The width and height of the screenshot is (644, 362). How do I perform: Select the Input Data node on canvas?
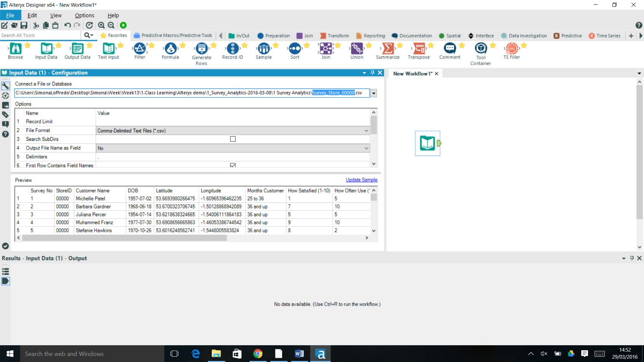point(428,143)
